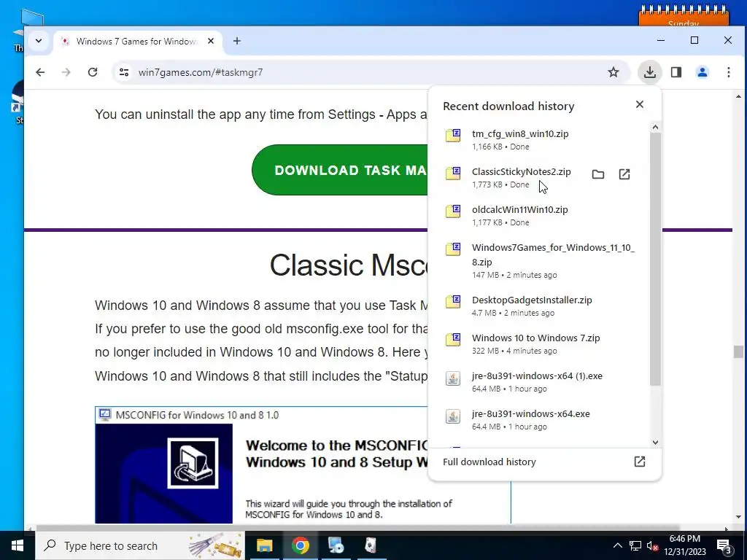Viewport: 747px width, 560px height.
Task: Expand hidden system tray icons chevron
Action: [x=617, y=545]
